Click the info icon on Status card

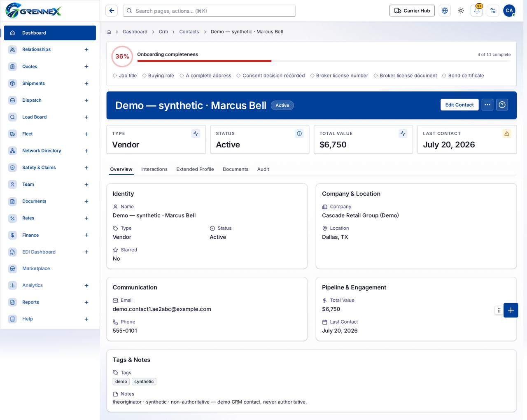click(299, 133)
